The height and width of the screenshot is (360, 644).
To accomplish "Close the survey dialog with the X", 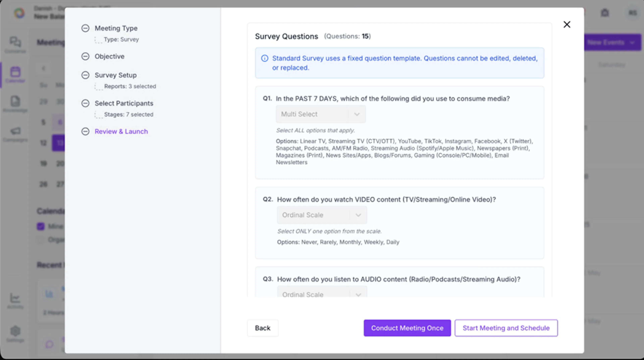I will coord(567,24).
